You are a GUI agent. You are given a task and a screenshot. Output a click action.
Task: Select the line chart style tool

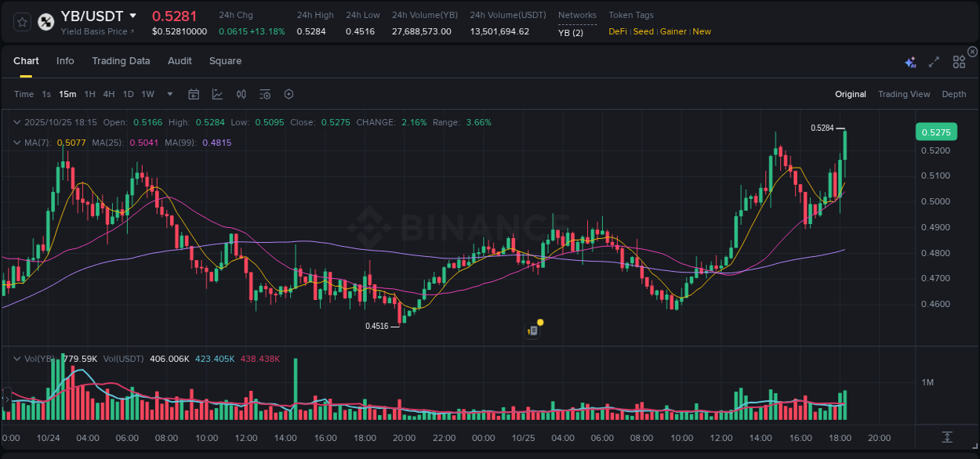(x=217, y=94)
